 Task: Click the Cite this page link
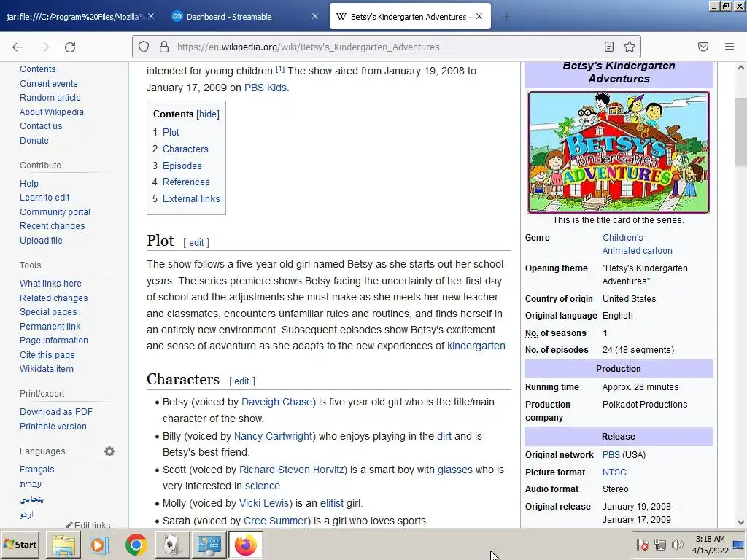47,355
